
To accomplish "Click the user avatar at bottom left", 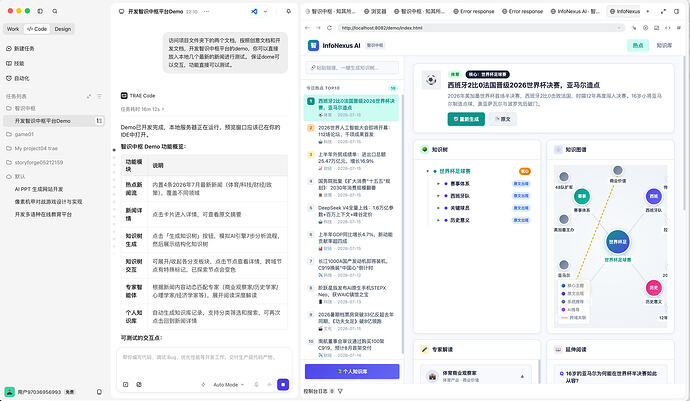I will tap(9, 392).
